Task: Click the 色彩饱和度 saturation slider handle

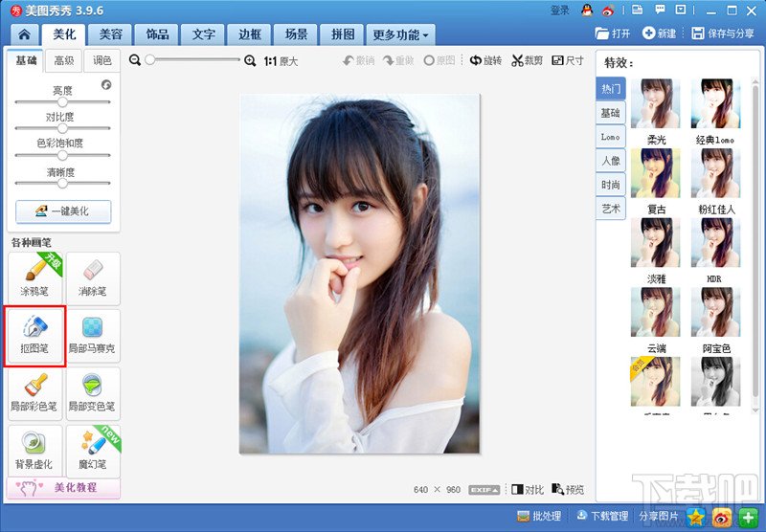Action: coord(62,155)
